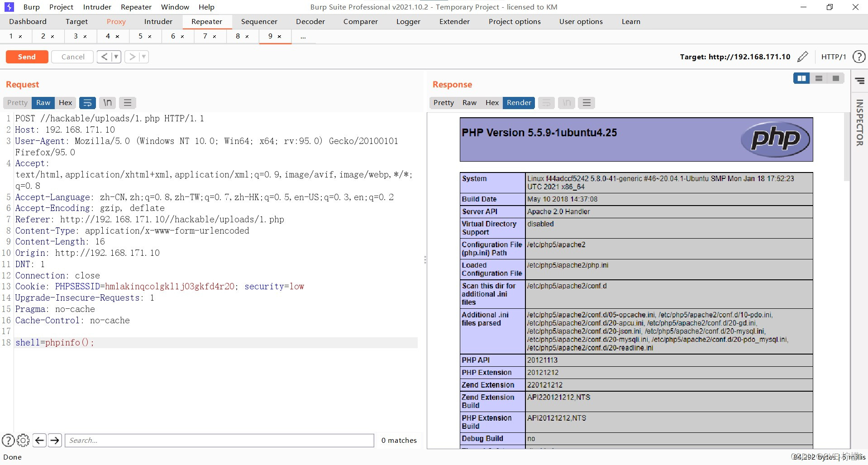Select side-by-side layout view icon
Image resolution: width=868 pixels, height=465 pixels.
[x=801, y=78]
